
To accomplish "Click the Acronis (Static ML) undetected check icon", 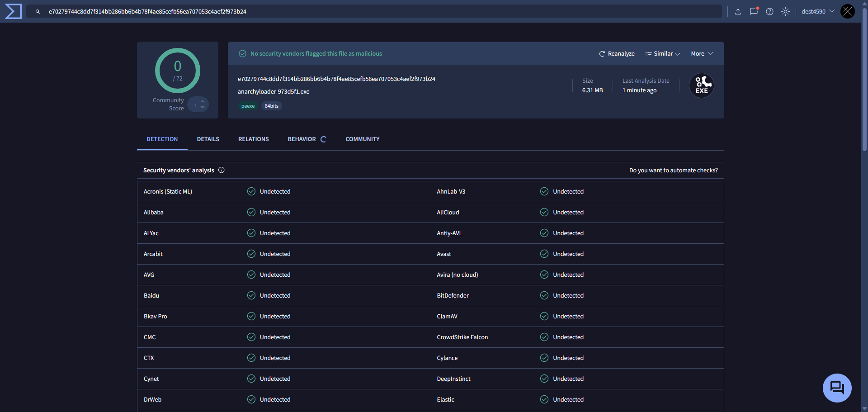I will [251, 191].
